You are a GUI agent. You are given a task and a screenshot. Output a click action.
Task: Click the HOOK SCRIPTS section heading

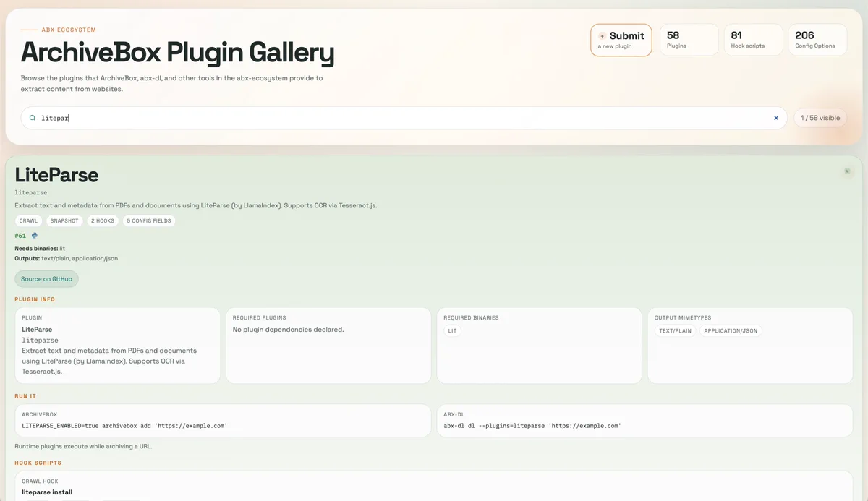pyautogui.click(x=38, y=463)
